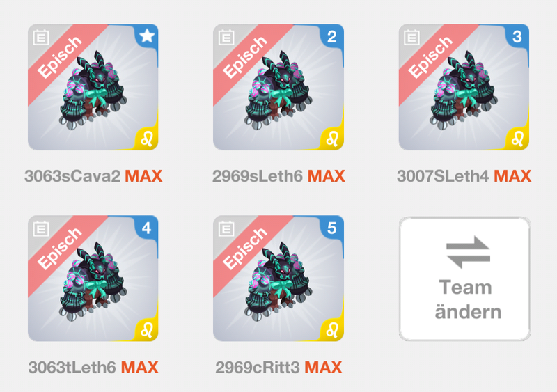Select the 3063sCava2 monster card
This screenshot has width=557, height=392.
pos(93,87)
